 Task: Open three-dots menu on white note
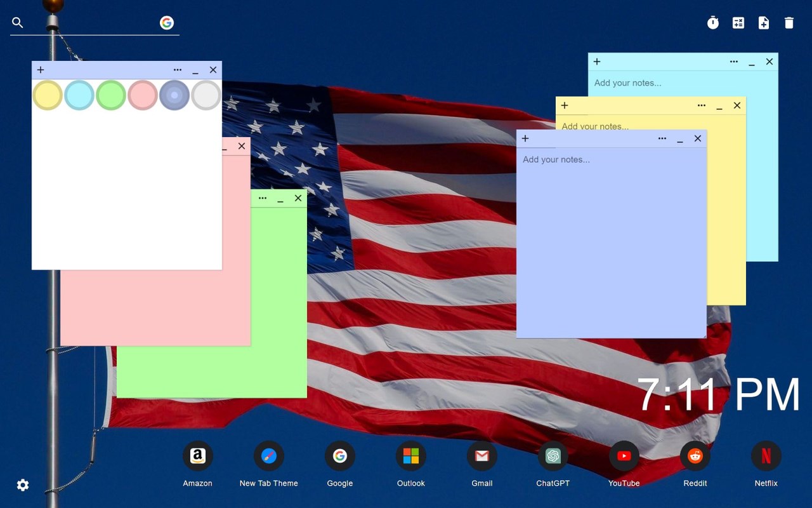coord(178,70)
